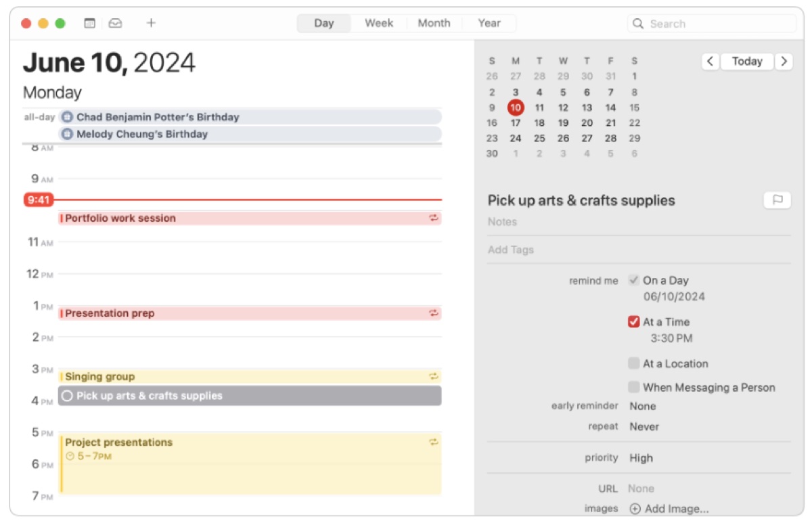Click the Today button

coord(746,61)
